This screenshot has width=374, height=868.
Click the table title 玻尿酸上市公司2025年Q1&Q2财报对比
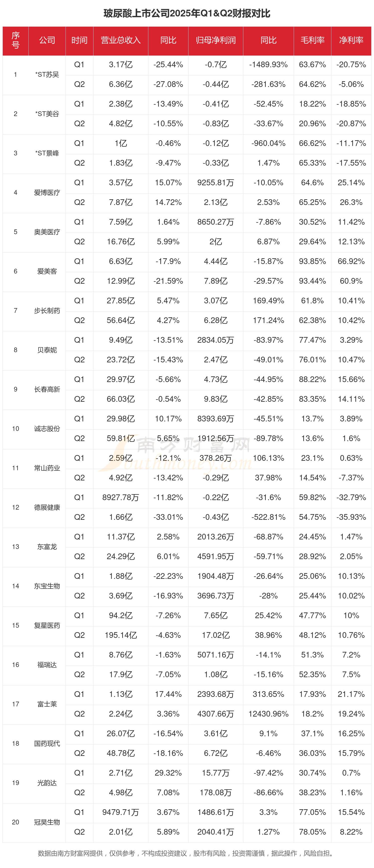(x=187, y=13)
